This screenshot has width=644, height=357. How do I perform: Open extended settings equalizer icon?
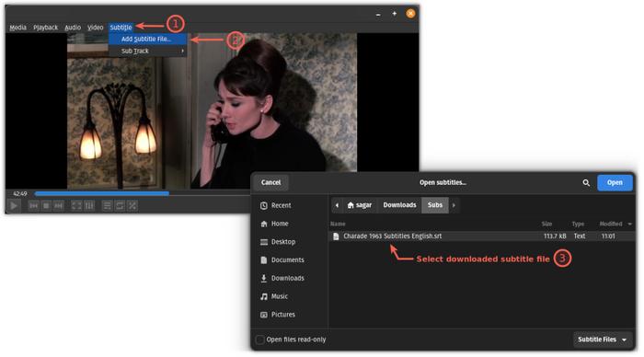click(89, 205)
